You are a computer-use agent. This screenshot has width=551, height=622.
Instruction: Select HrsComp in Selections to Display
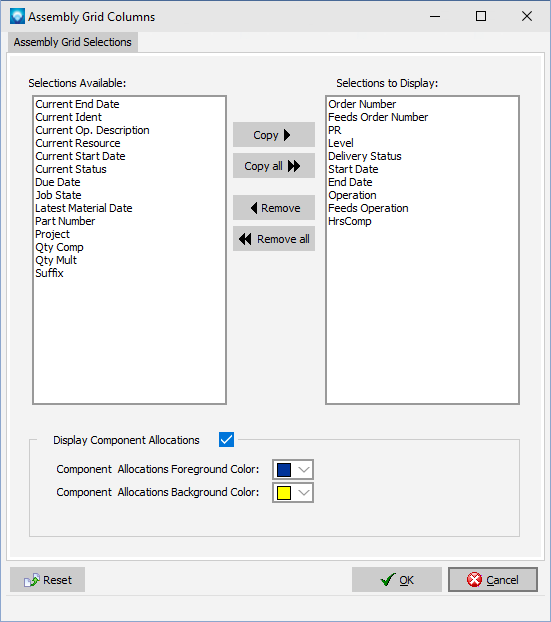[350, 221]
